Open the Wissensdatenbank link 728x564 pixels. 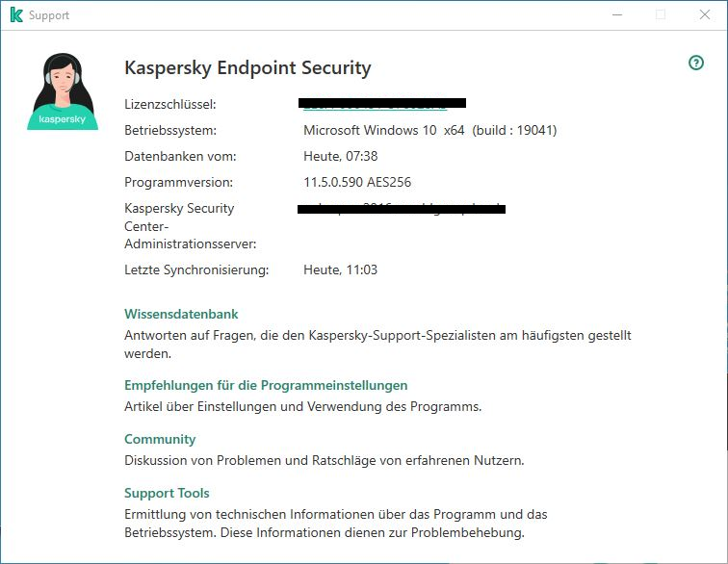pos(181,314)
